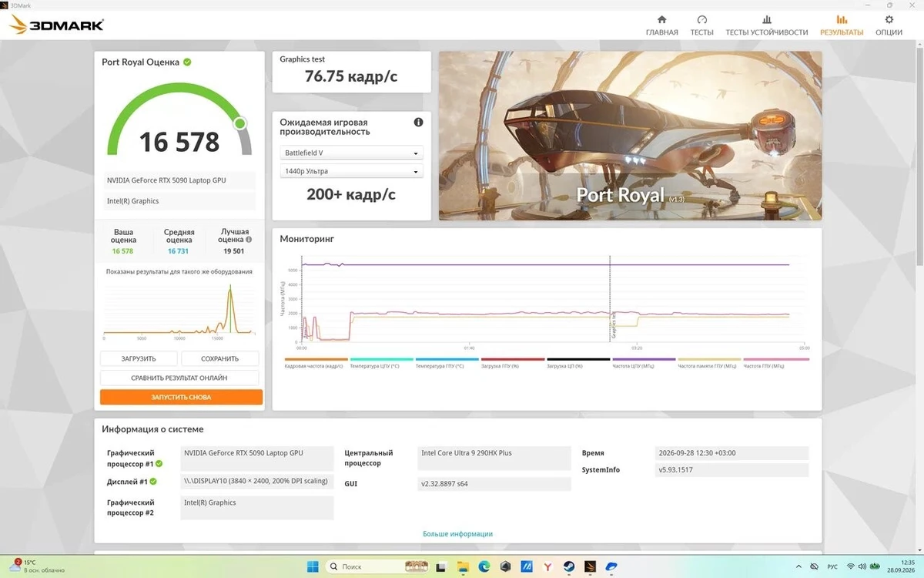Open the ГЛАВНАЯ home tab
924x578 pixels.
coord(661,25)
